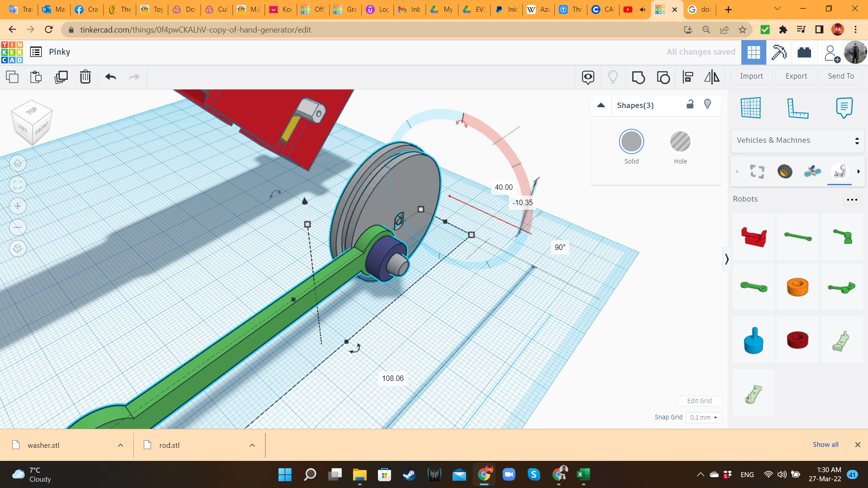Toggle lock editing on Shapes panel
Screen dimensions: 868x488
click(690, 104)
